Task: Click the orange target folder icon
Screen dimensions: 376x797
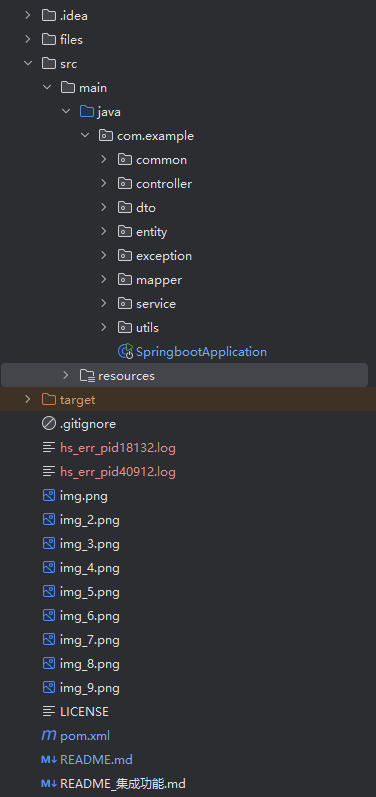Action: [49, 400]
